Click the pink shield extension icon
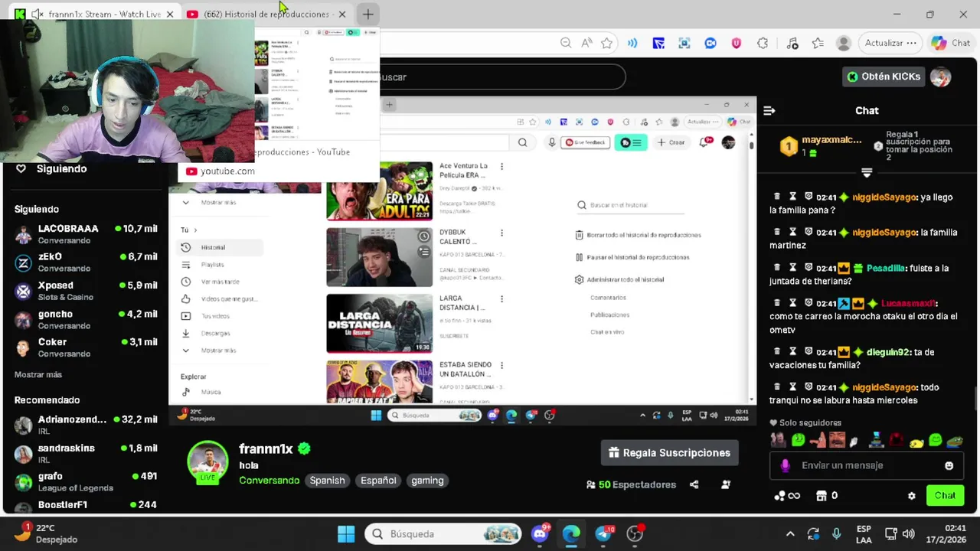This screenshot has height=551, width=980. 737,43
